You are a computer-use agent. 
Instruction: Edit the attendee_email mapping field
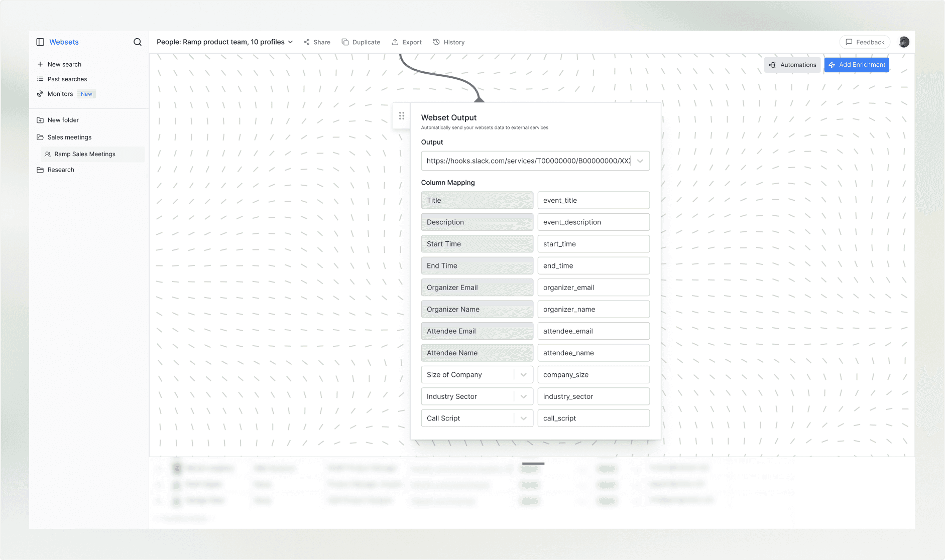click(x=594, y=331)
